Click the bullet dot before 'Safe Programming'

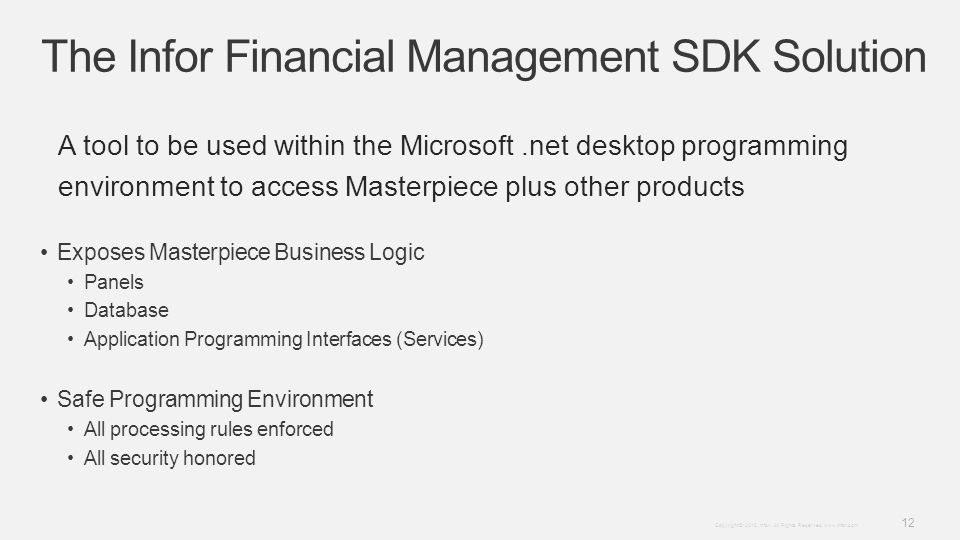(44, 400)
